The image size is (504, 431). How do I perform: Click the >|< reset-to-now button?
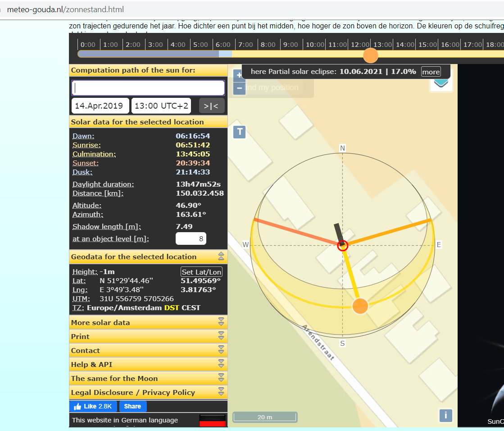212,106
